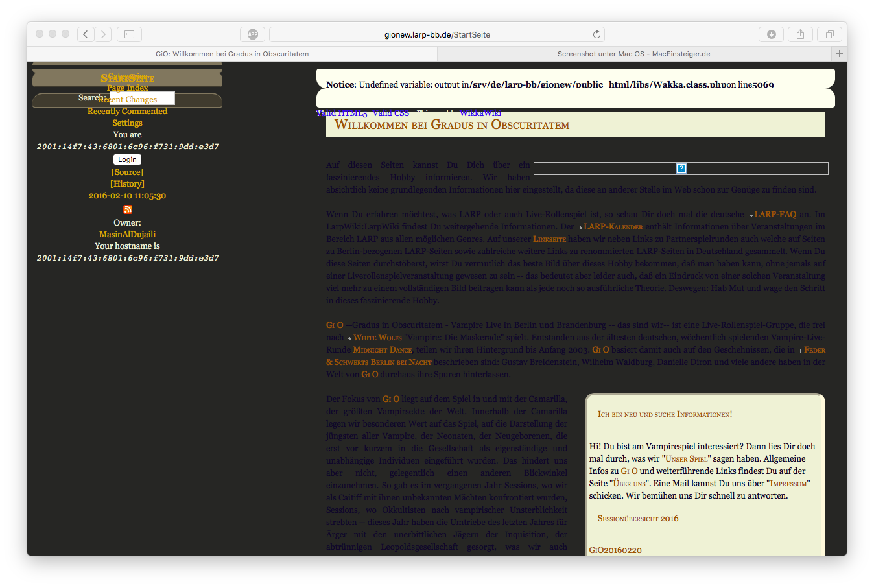Open the "Impressum" link
Viewport: 874px width, 588px height.
tap(788, 484)
